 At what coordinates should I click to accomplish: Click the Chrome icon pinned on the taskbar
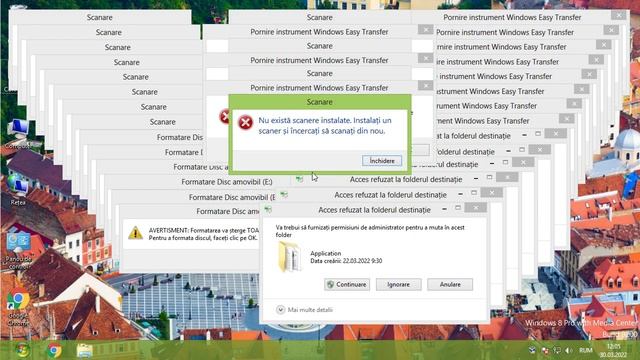(54, 350)
